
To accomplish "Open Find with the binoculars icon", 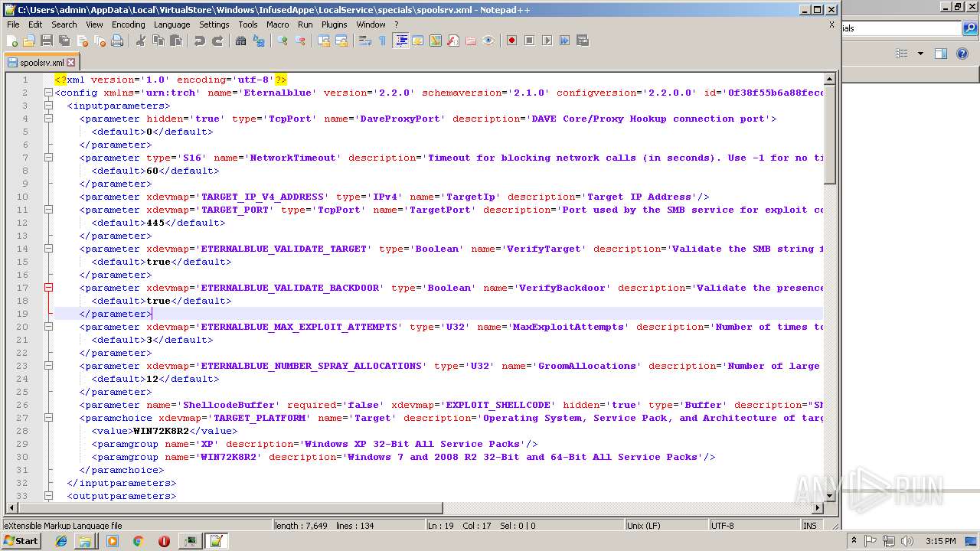I will pos(241,41).
